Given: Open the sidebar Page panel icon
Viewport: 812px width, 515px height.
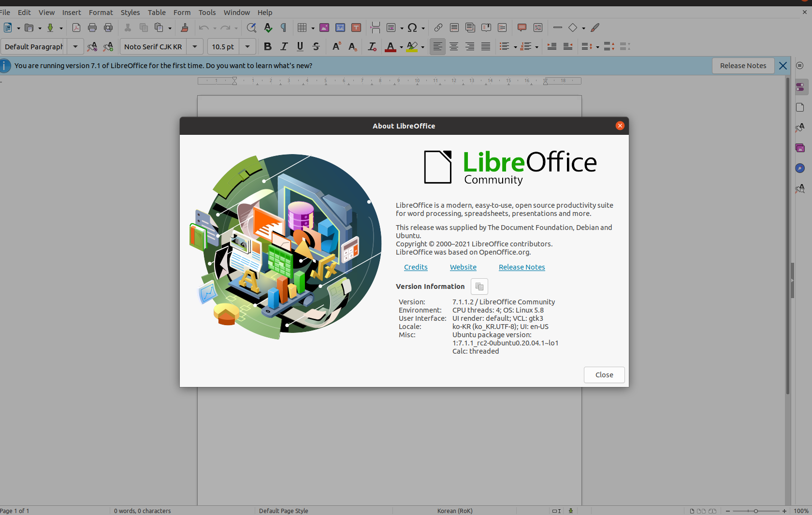Looking at the screenshot, I should (x=800, y=107).
